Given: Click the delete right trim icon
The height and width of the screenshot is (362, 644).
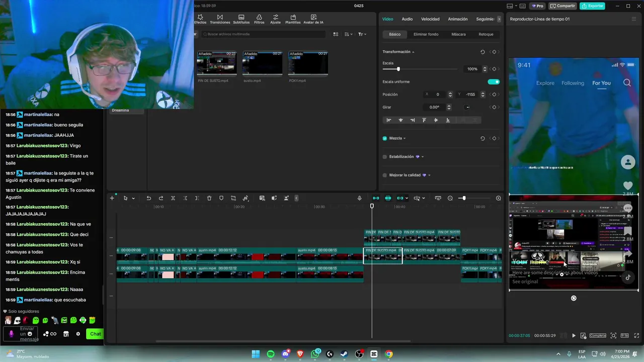Looking at the screenshot, I should pos(197,198).
